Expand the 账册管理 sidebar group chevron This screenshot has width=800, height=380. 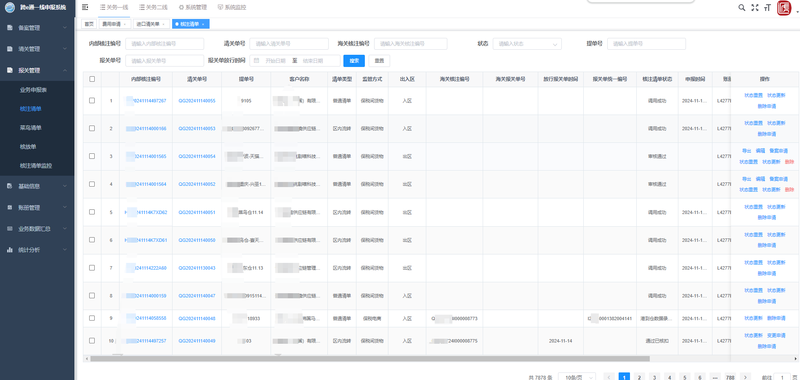pyautogui.click(x=65, y=208)
